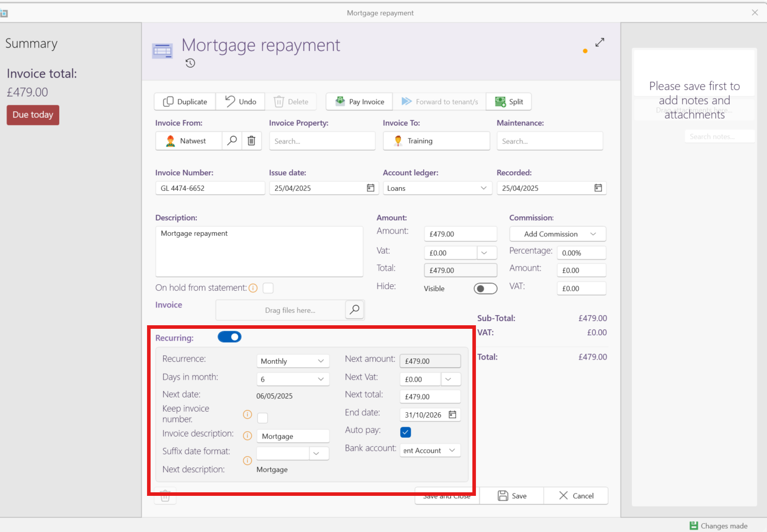
Task: Duplicate this invoice
Action: coord(185,102)
